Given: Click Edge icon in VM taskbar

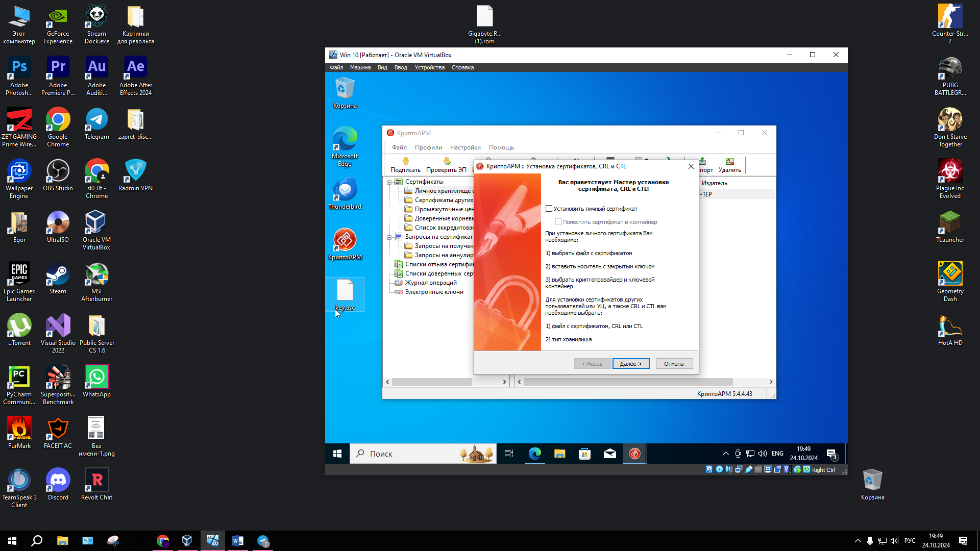Looking at the screenshot, I should pos(534,454).
